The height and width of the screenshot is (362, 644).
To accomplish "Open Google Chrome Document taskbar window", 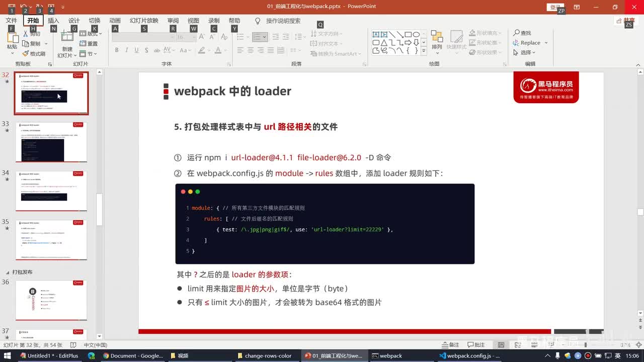I will point(133,355).
